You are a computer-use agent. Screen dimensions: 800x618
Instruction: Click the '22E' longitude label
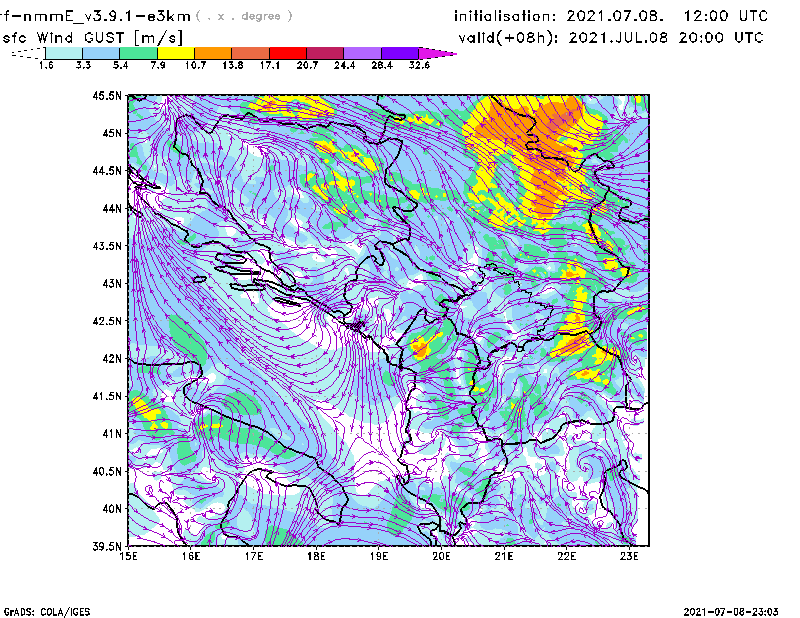pyautogui.click(x=567, y=556)
